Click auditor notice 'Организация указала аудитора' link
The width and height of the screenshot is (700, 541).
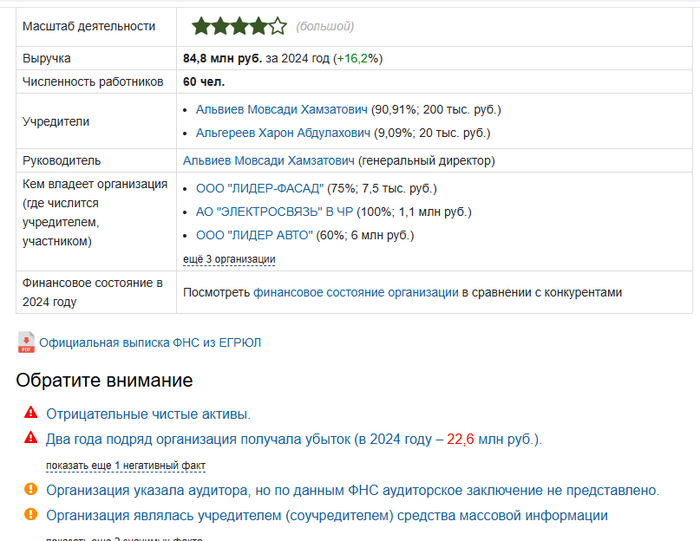point(352,490)
